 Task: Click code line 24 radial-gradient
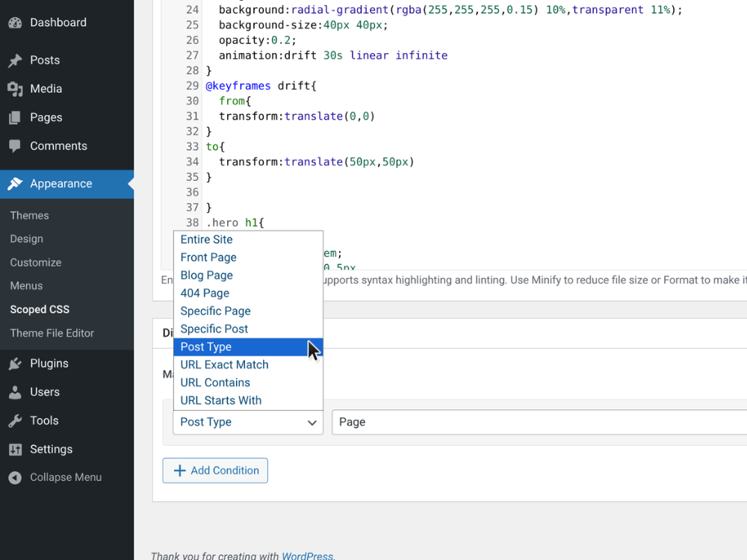tap(450, 10)
